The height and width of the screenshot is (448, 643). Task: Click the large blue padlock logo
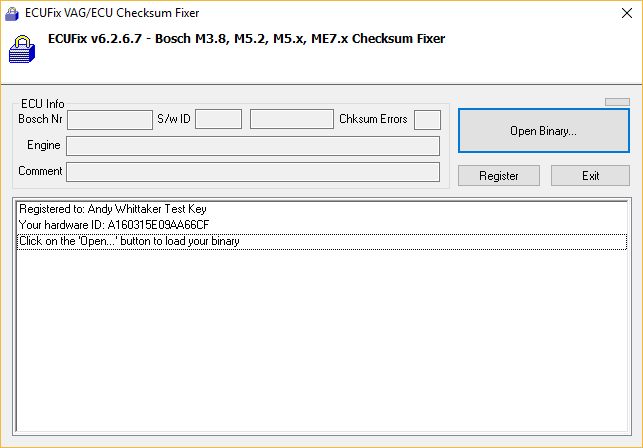[22, 49]
